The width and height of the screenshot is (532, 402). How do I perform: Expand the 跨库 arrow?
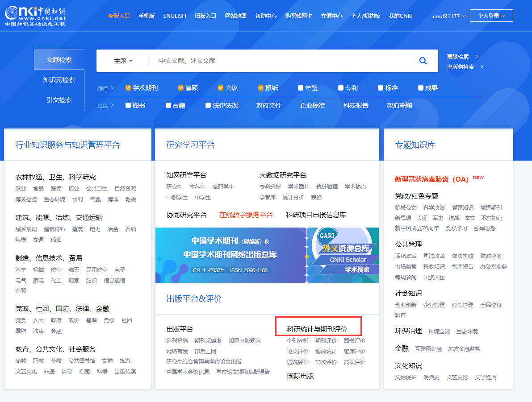(x=112, y=88)
